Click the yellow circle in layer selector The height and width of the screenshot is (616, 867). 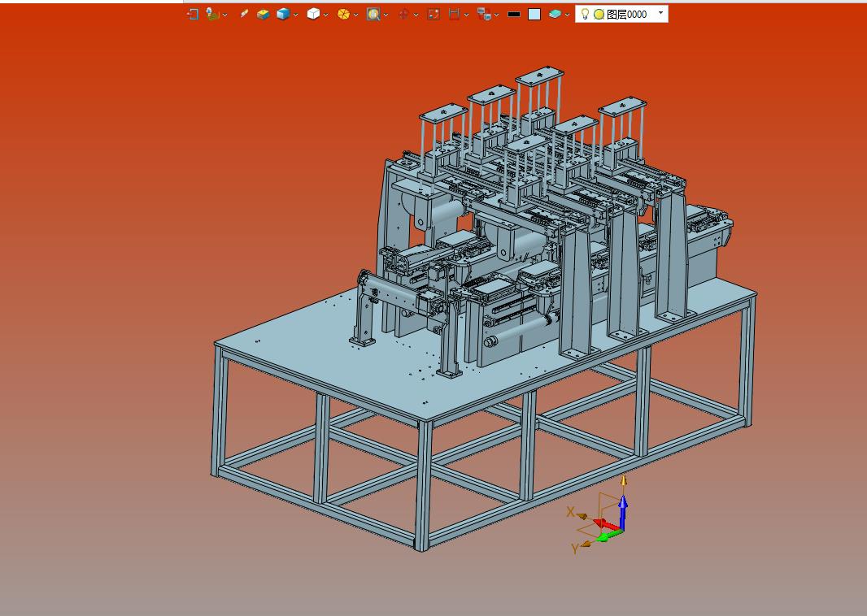[599, 15]
